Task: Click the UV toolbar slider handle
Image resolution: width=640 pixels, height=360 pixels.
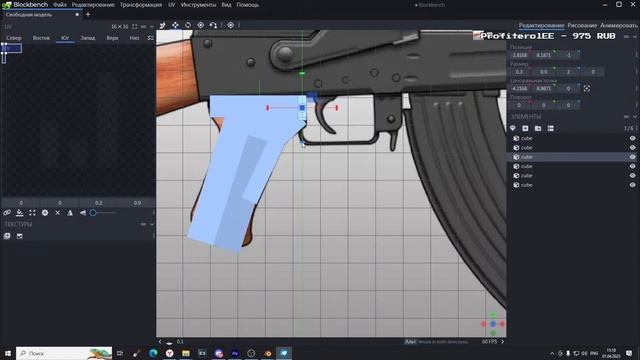Action: 93,213
